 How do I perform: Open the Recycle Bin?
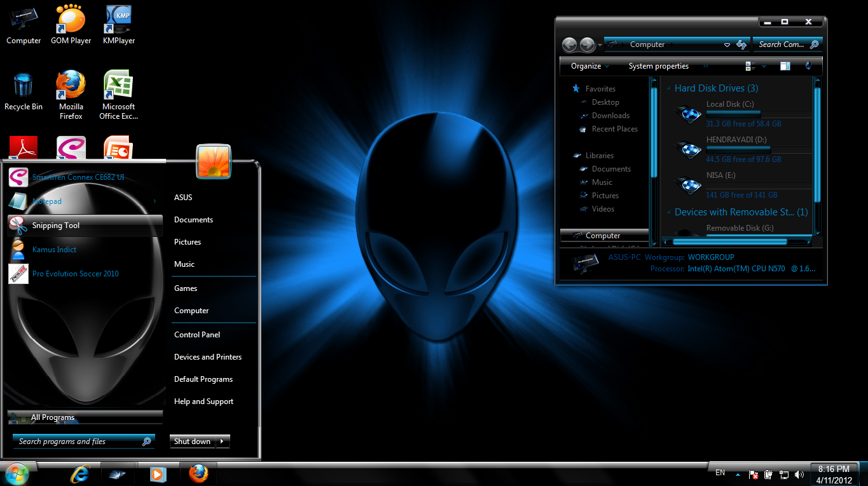coord(24,91)
